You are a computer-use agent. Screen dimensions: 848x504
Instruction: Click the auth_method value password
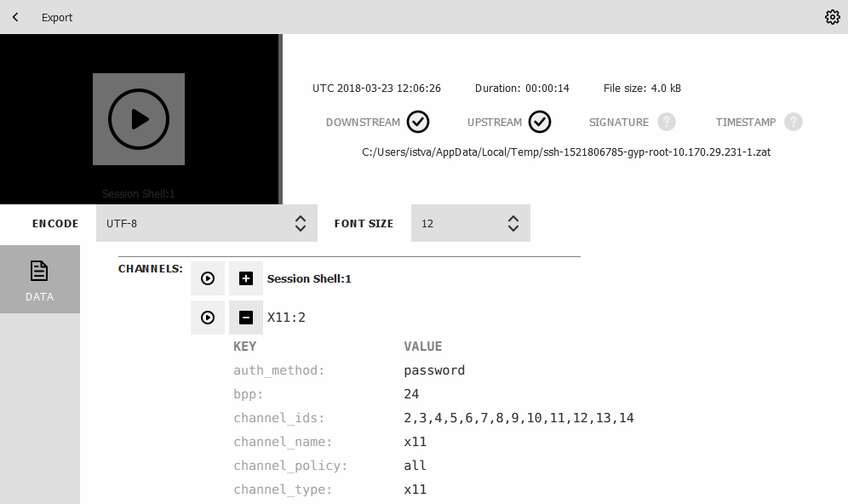pos(434,370)
